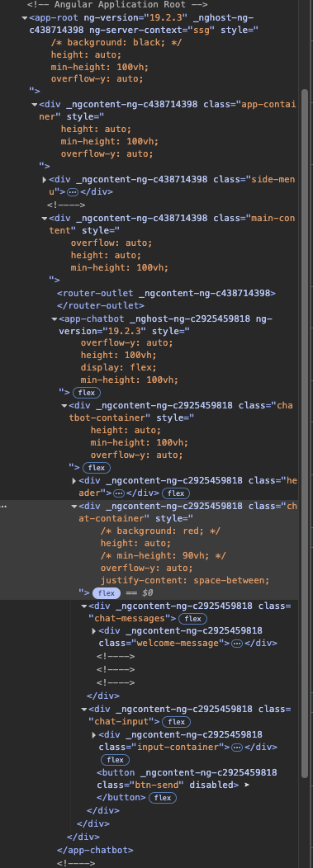This screenshot has height=868, width=313.
Task: Expand the welcome-message div node
Action: click(x=94, y=631)
